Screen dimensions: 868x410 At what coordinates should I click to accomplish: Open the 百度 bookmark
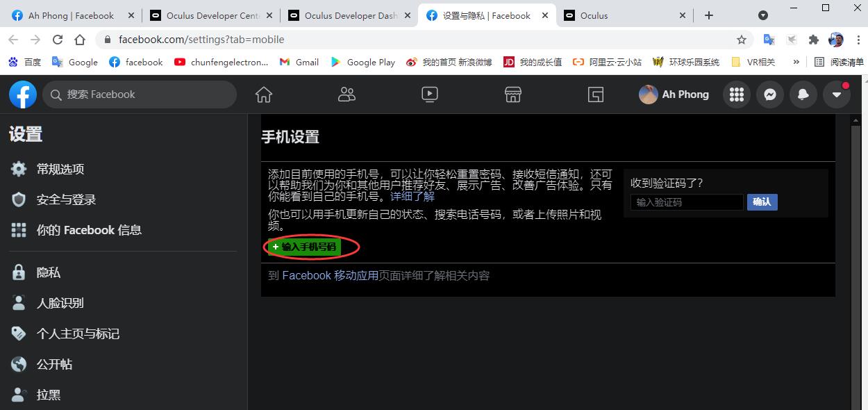[24, 62]
